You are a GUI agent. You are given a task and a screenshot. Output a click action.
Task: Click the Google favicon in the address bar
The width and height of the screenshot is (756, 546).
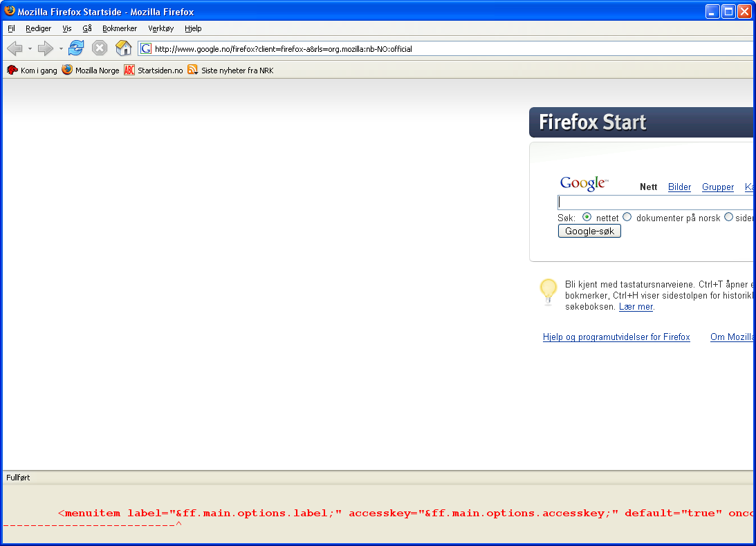(146, 48)
